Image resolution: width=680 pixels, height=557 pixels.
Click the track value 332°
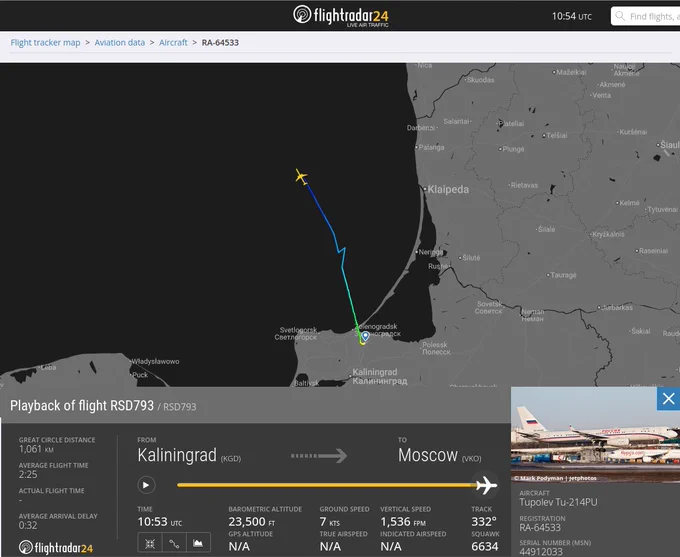point(484,521)
